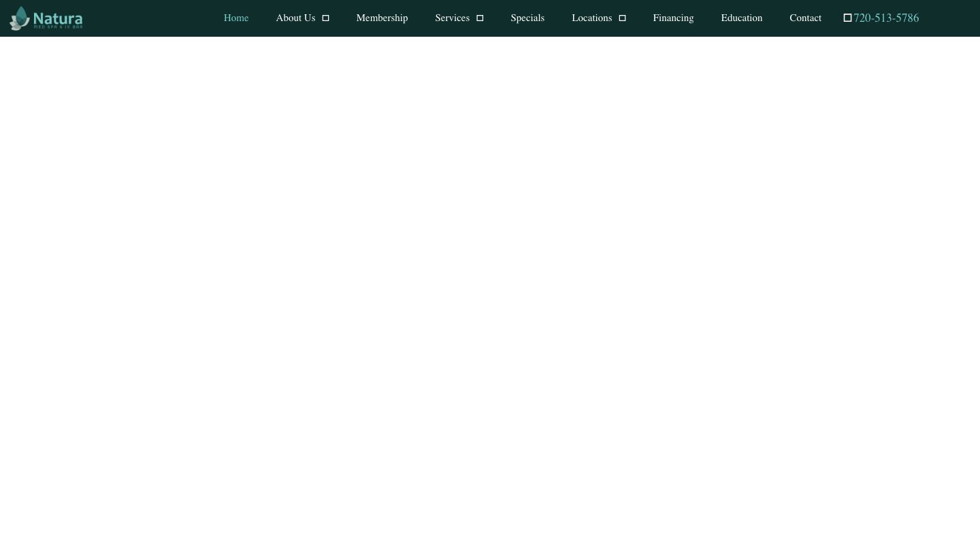Open the About Us menu item
This screenshot has height=551, width=980.
pos(295,18)
